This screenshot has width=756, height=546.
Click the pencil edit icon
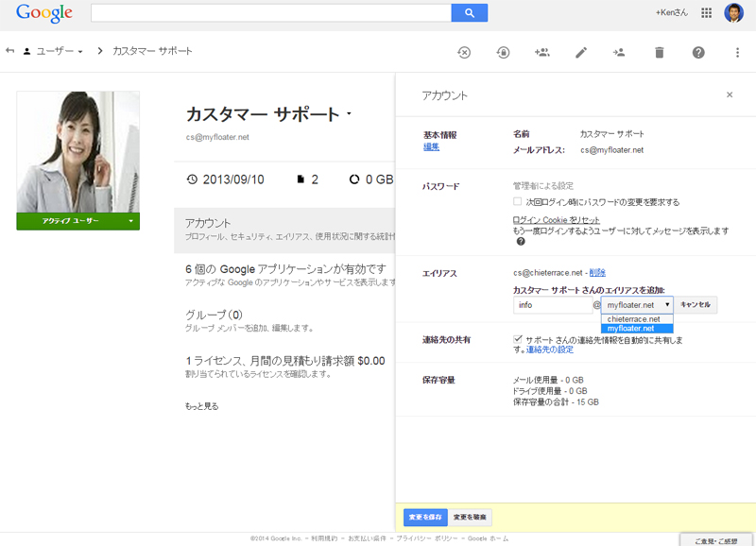(581, 53)
